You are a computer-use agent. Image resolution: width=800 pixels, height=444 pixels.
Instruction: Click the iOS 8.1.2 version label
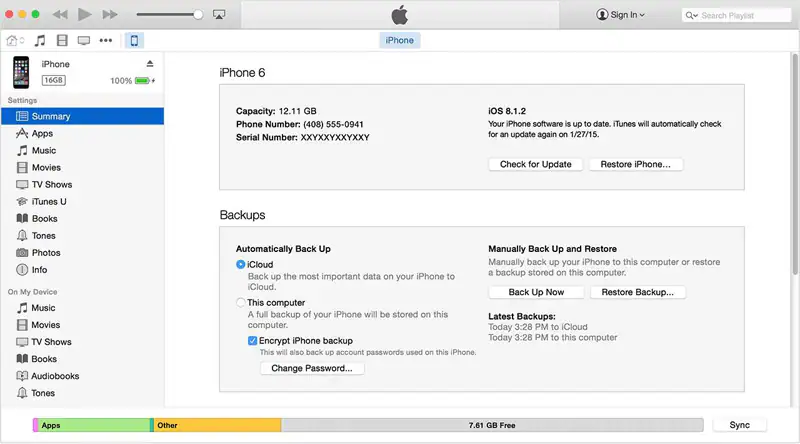click(507, 111)
